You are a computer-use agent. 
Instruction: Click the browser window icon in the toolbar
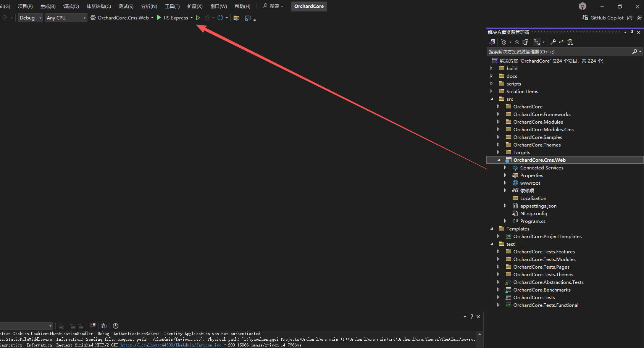click(248, 18)
